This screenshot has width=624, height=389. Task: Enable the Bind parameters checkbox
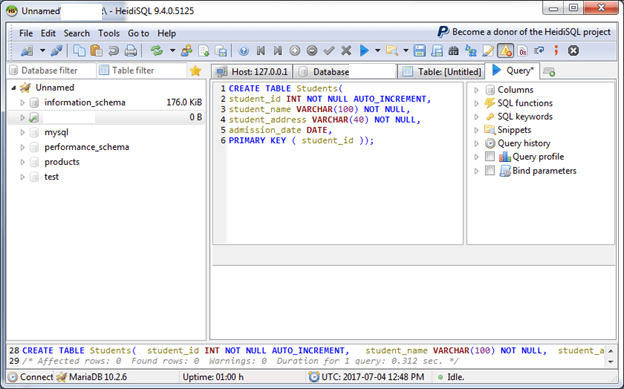click(x=490, y=170)
